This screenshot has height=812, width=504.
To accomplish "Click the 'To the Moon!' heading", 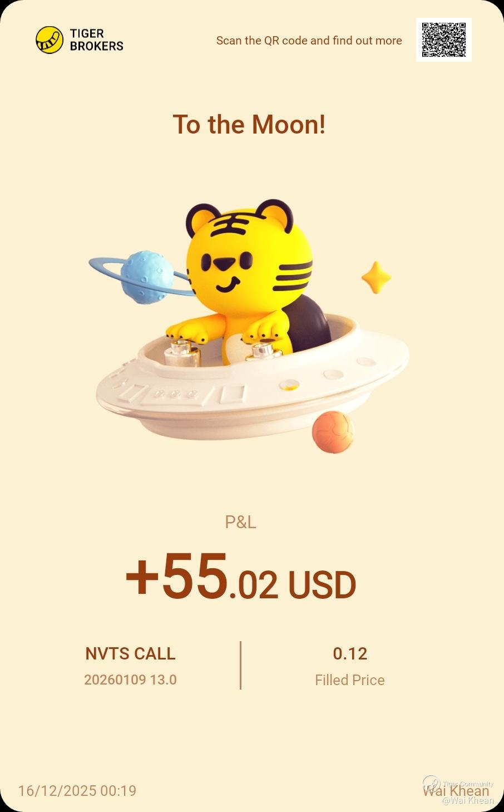I will coord(249,124).
